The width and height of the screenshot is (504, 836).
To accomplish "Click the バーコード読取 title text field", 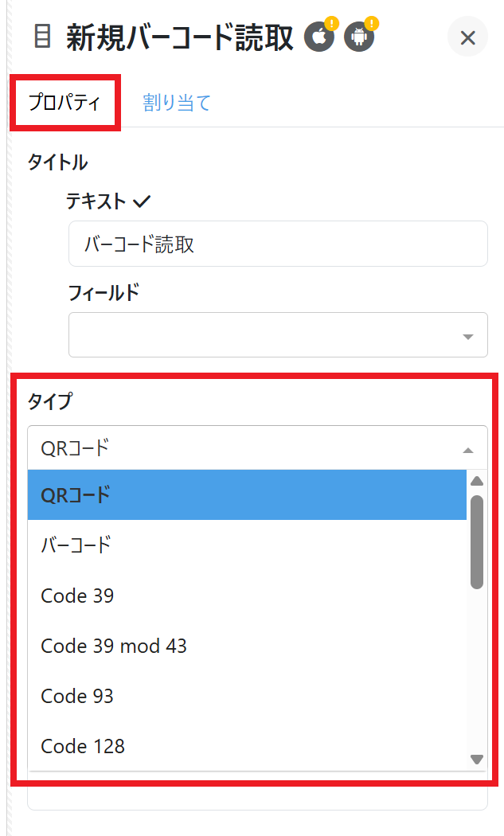I will click(x=278, y=244).
